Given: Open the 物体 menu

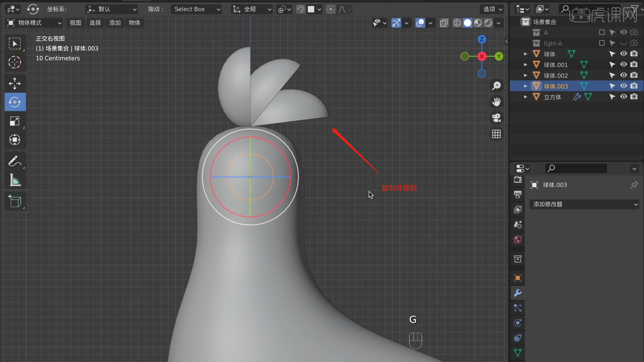Looking at the screenshot, I should tap(135, 23).
